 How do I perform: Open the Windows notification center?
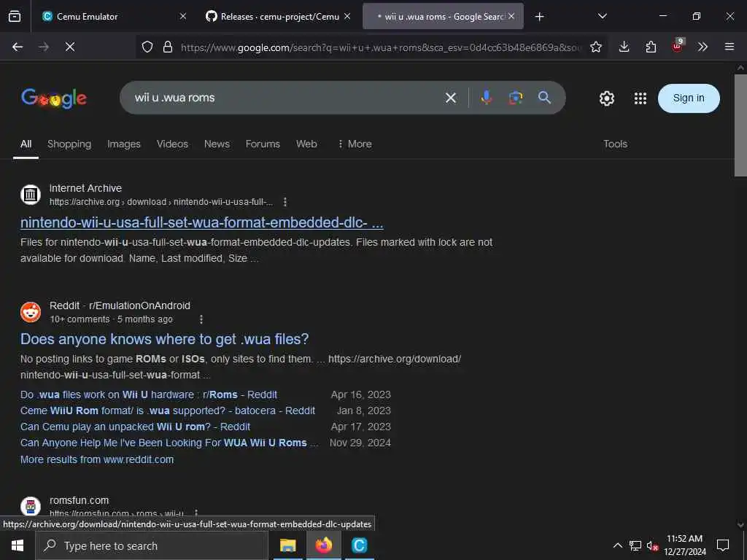[x=723, y=545]
